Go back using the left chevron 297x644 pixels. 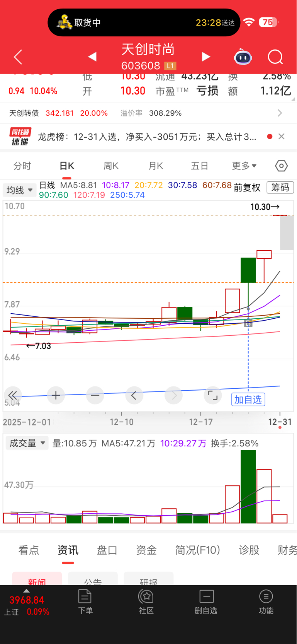click(18, 57)
